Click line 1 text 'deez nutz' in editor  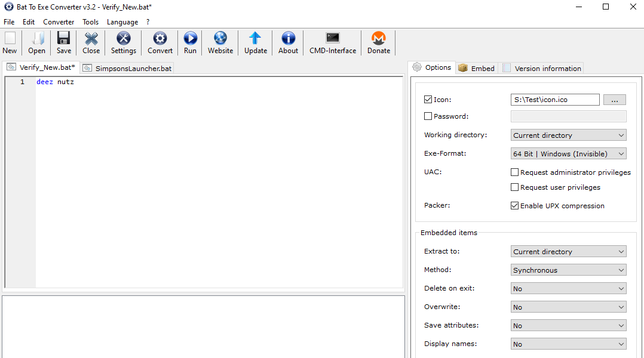coord(55,82)
